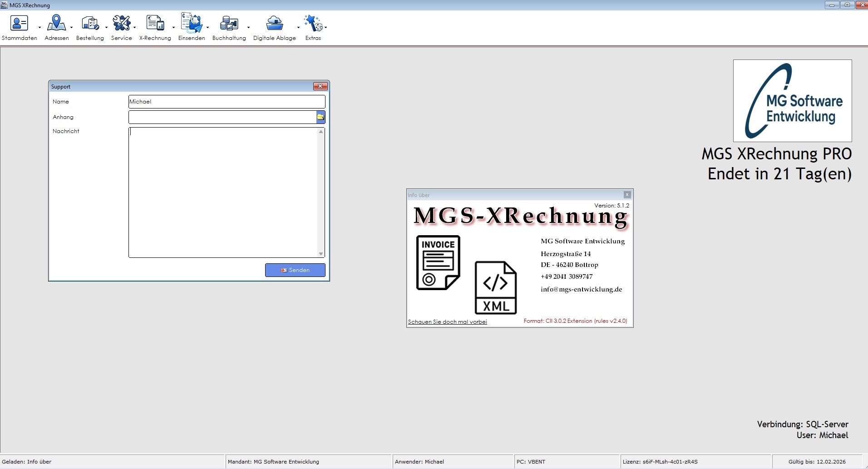
Task: Close the Info über window
Action: tap(627, 195)
